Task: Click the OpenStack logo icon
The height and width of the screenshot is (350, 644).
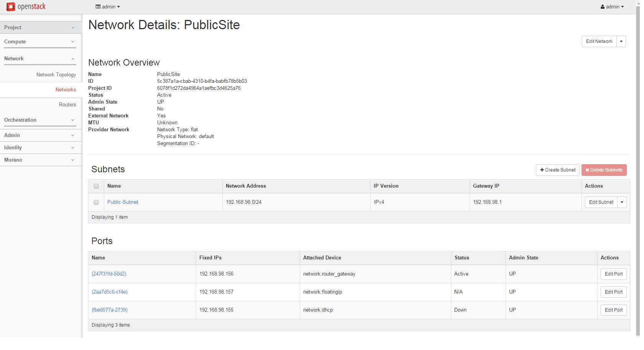Action: click(x=11, y=7)
